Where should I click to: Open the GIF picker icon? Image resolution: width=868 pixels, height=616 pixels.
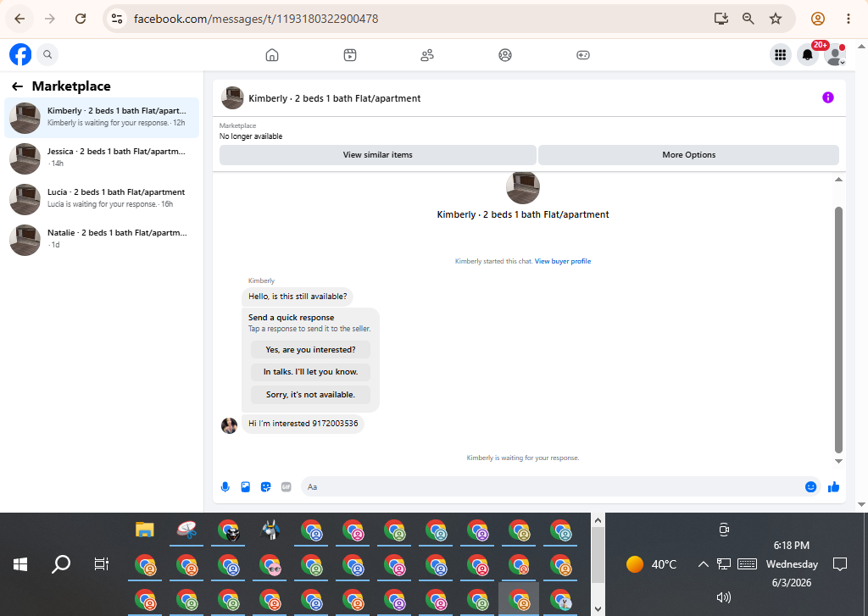287,487
